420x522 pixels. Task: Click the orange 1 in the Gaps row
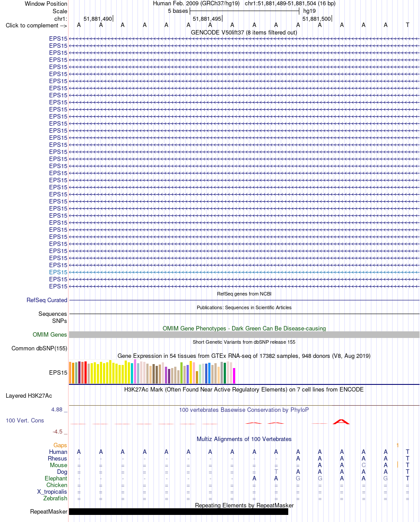pos(397,445)
